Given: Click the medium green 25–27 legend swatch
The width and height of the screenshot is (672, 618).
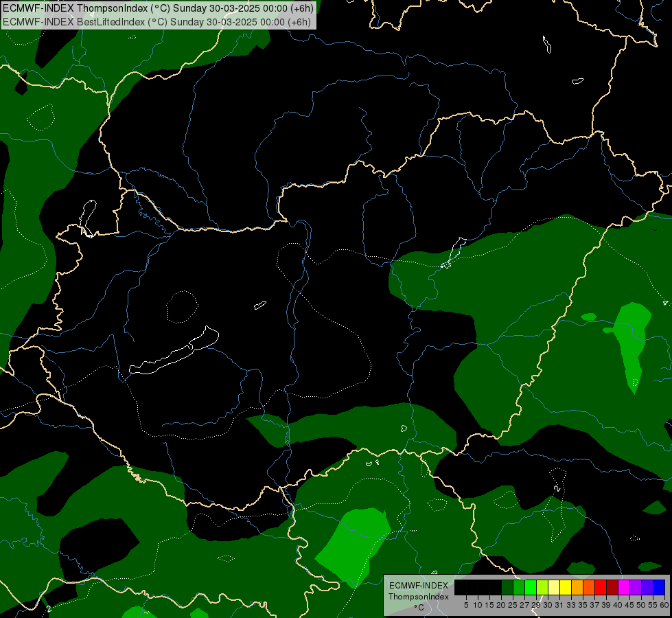Looking at the screenshot, I should pyautogui.click(x=519, y=587).
